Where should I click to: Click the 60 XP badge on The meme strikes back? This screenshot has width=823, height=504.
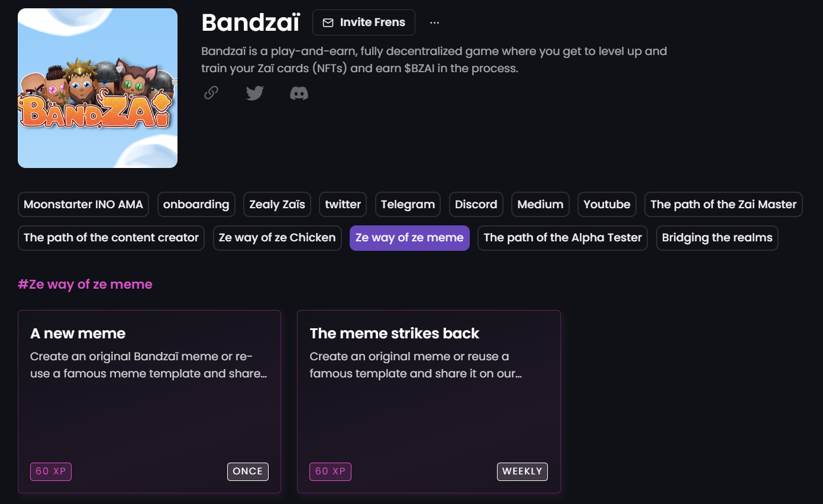tap(330, 471)
